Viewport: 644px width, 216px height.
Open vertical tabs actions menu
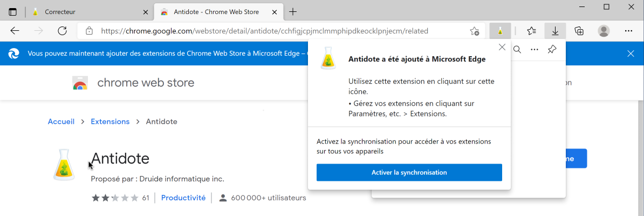pyautogui.click(x=13, y=11)
